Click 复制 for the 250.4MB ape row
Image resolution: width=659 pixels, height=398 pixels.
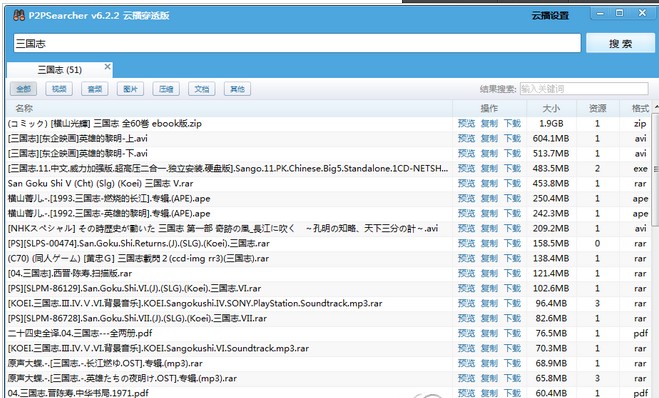click(x=489, y=198)
